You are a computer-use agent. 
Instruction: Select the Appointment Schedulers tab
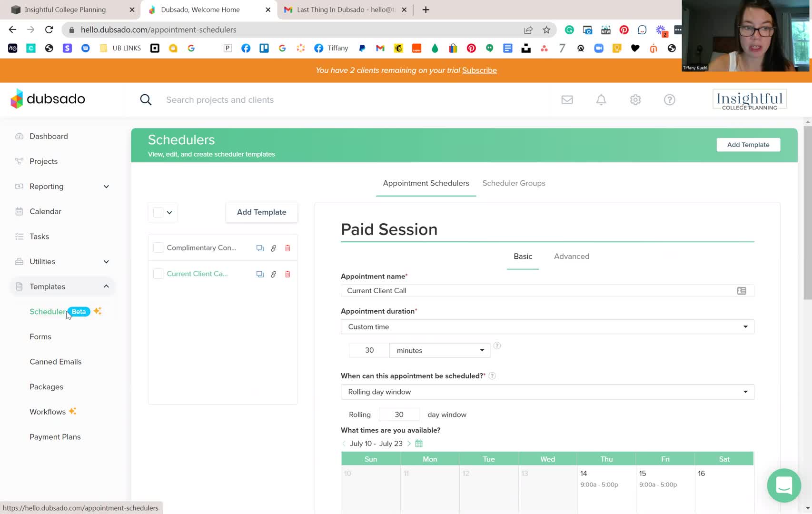pyautogui.click(x=426, y=183)
